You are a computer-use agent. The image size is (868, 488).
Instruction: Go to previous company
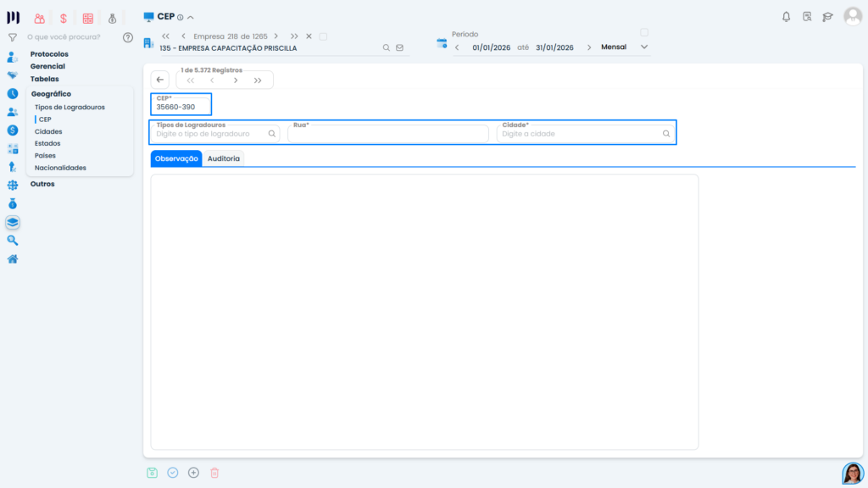pyautogui.click(x=183, y=36)
